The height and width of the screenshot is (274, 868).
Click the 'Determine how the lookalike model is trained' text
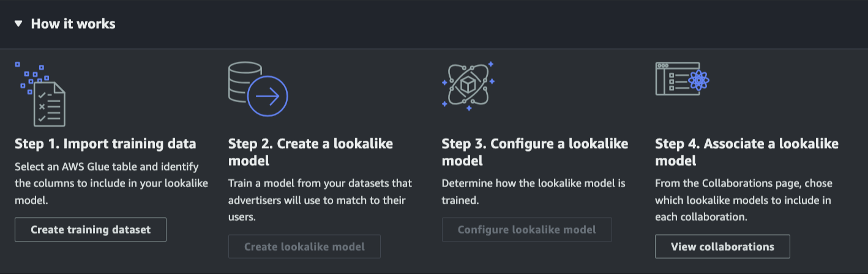[x=533, y=191]
